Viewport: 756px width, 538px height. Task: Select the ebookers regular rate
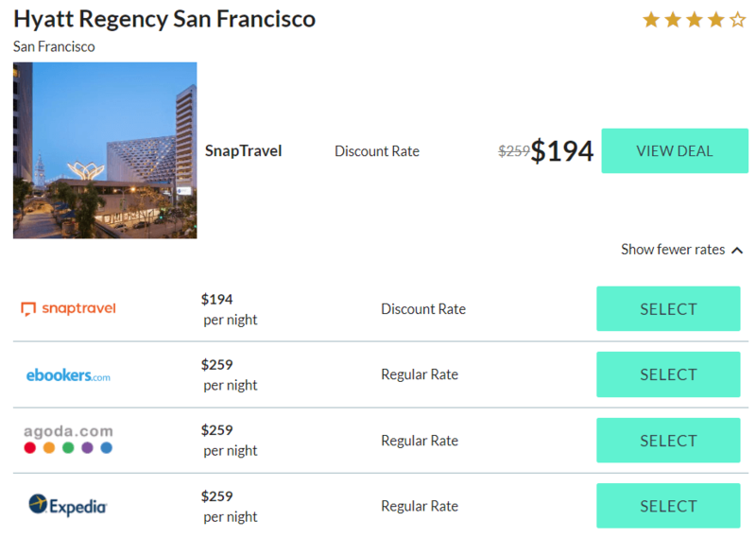pos(668,374)
